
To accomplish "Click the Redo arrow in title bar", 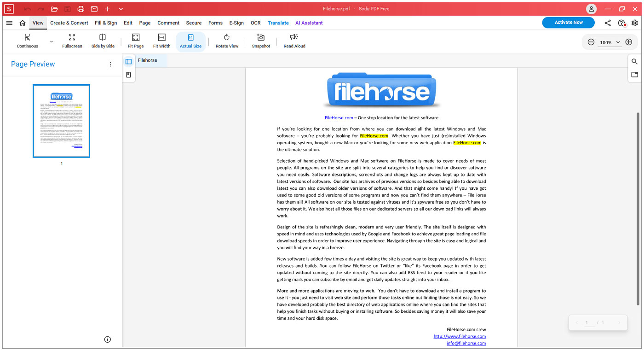I will click(x=41, y=9).
